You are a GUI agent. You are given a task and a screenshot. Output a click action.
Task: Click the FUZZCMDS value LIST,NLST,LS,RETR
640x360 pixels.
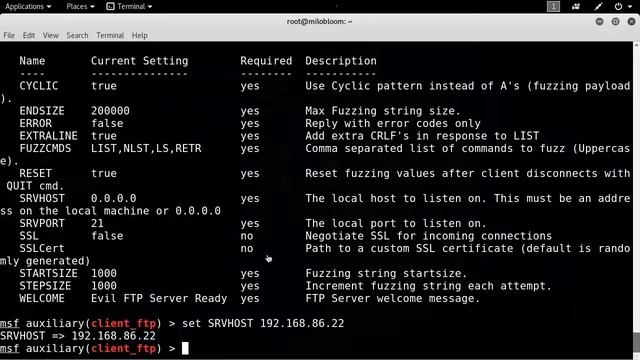[x=146, y=148]
